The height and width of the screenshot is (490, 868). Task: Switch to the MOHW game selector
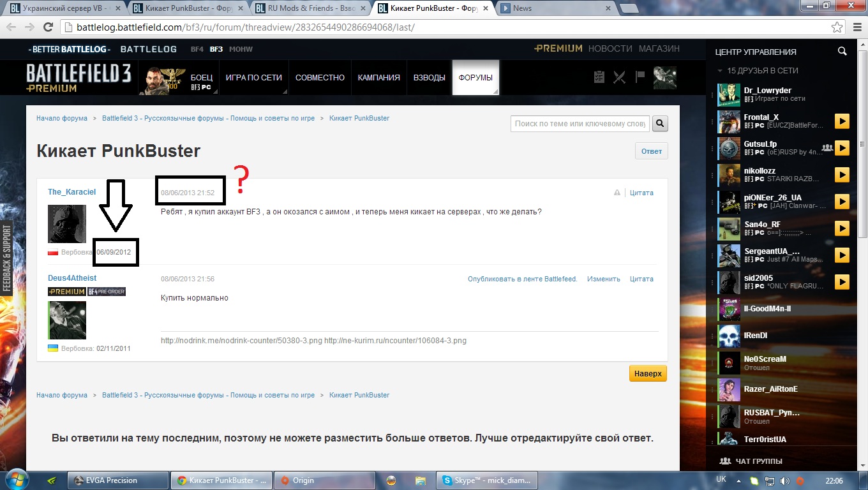(241, 49)
